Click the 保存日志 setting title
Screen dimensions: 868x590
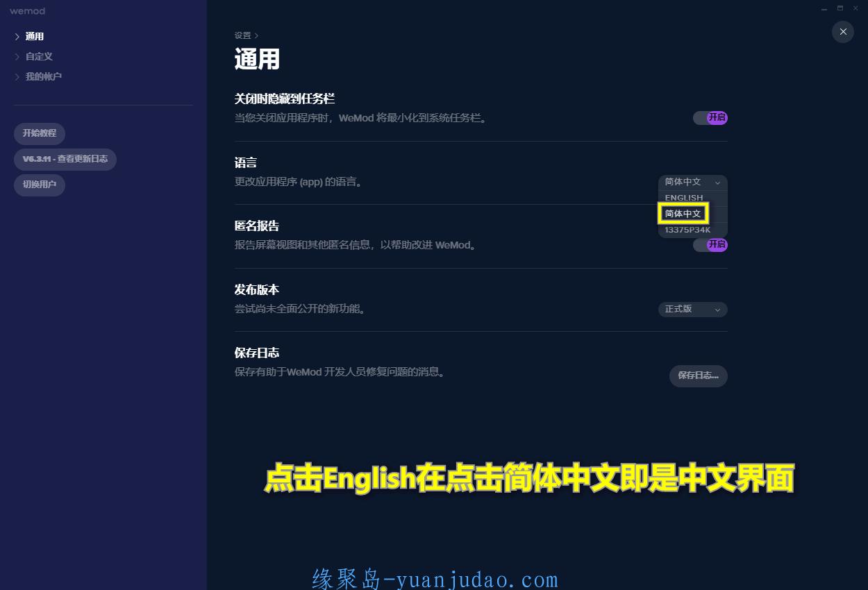(x=257, y=353)
